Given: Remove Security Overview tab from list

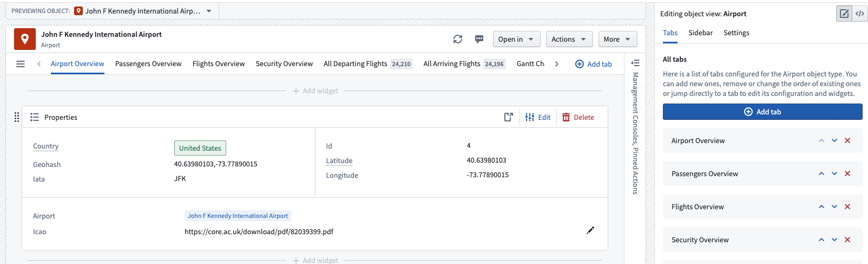Looking at the screenshot, I should click(847, 240).
